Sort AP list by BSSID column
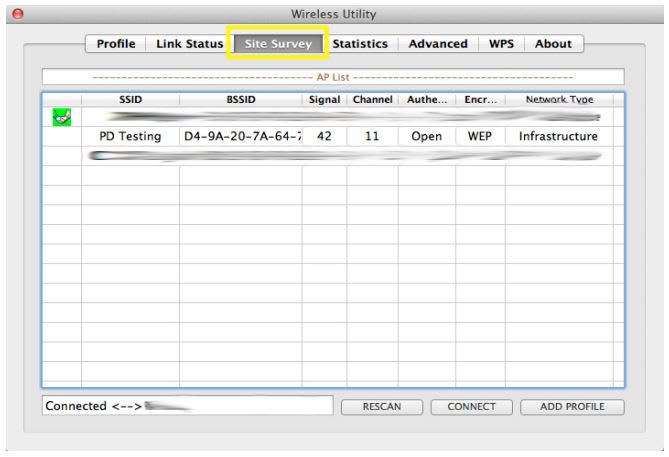669x457 pixels. coord(240,100)
